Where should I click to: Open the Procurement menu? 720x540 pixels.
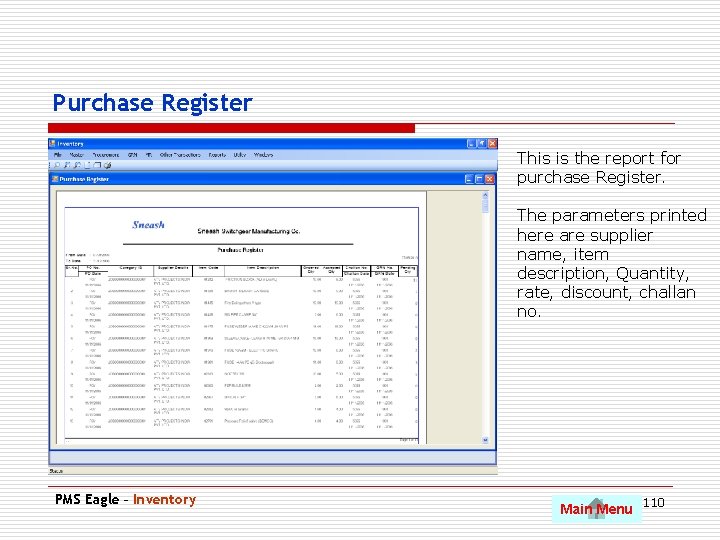coord(106,155)
